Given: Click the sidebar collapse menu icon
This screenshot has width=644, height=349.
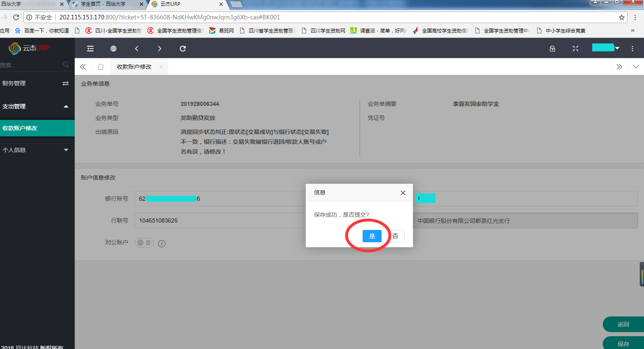Looking at the screenshot, I should coord(90,49).
